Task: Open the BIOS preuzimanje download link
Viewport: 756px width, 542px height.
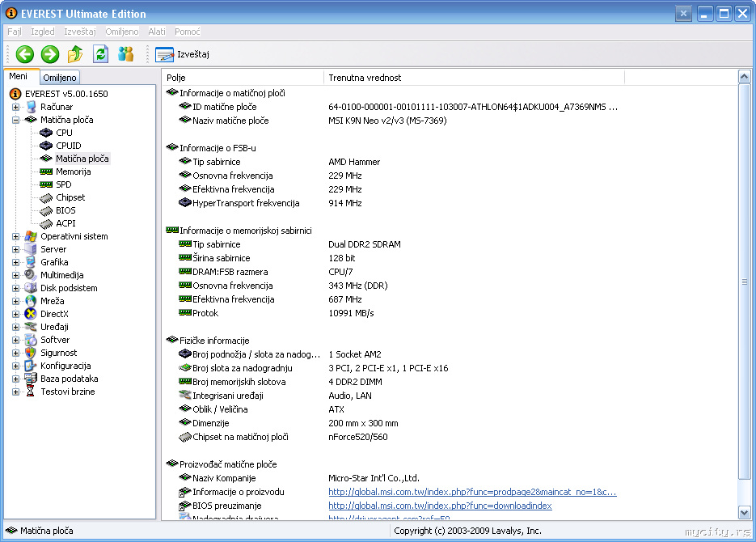Action: click(440, 506)
